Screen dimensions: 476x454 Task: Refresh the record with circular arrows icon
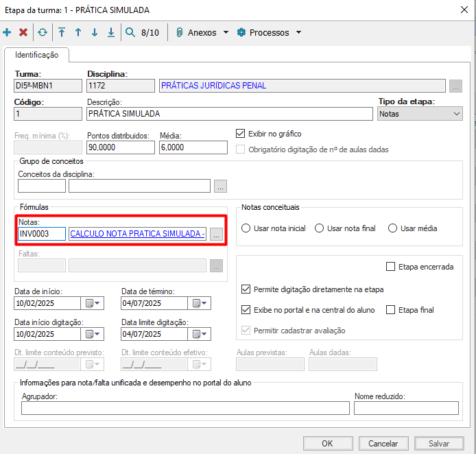point(43,32)
